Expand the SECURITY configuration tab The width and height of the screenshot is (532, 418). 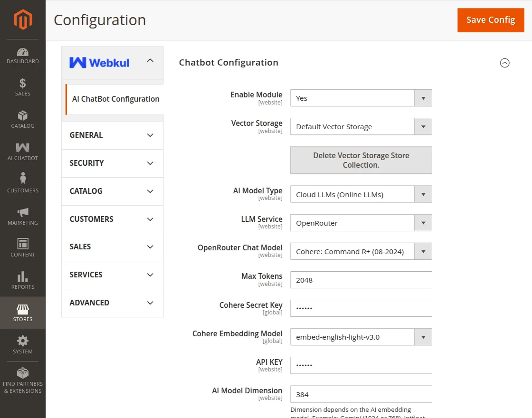pos(112,163)
